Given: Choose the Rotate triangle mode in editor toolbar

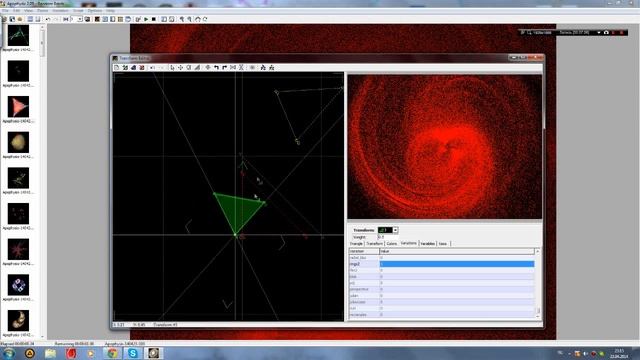Looking at the screenshot, I should pos(189,67).
